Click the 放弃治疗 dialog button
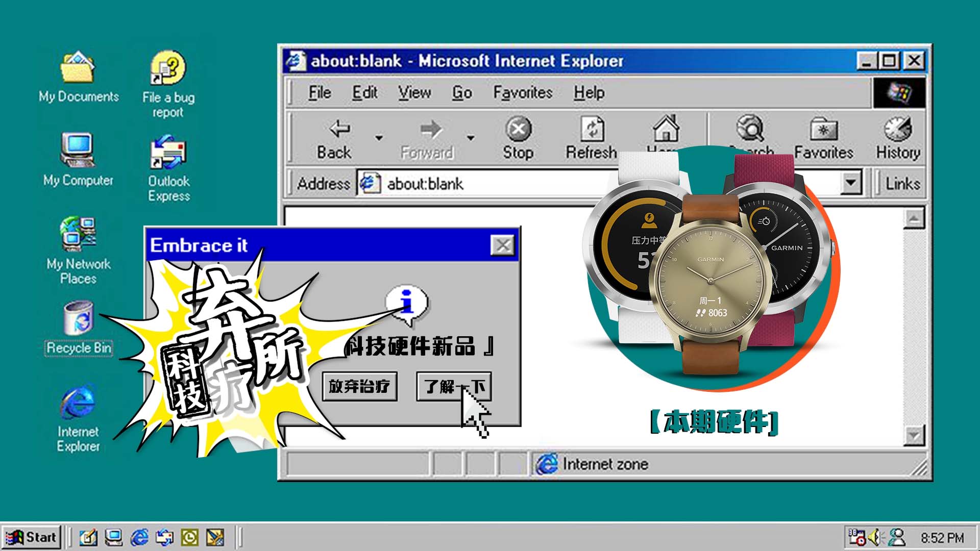 pos(360,386)
